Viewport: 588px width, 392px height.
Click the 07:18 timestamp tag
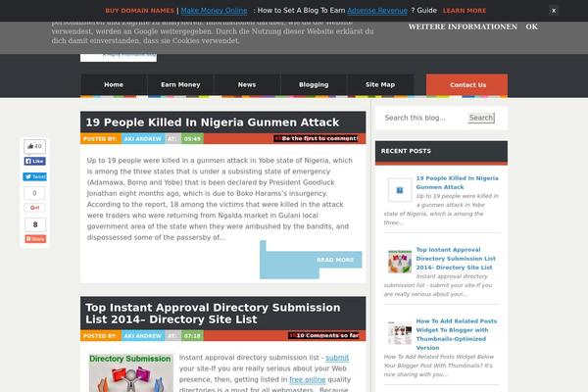(192, 336)
